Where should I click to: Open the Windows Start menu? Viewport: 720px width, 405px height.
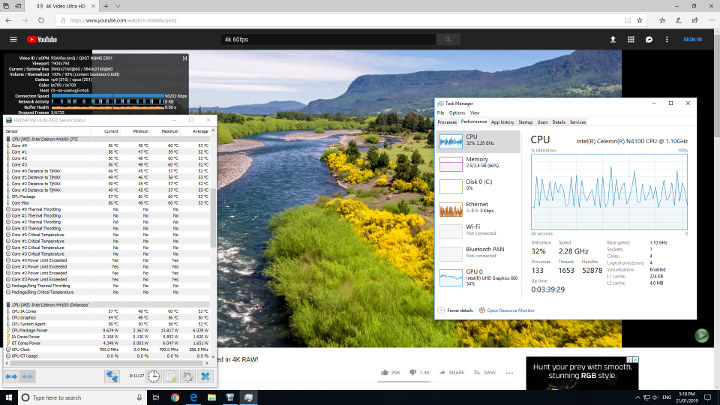(x=9, y=397)
